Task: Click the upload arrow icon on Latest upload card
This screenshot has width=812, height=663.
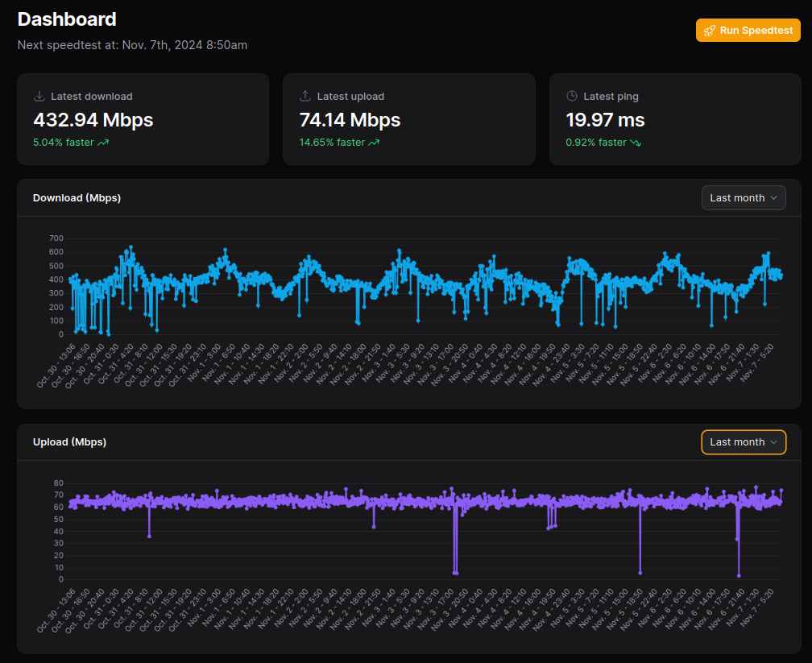Action: coord(304,95)
